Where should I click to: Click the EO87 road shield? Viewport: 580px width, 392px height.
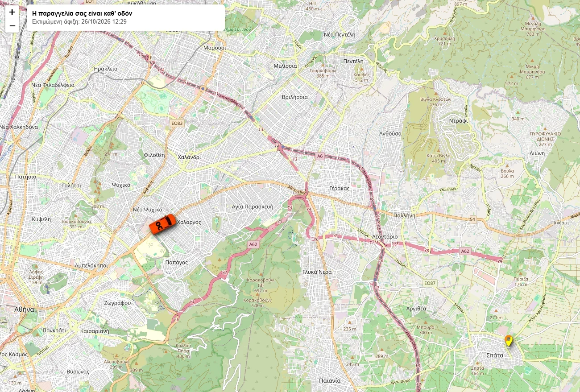pyautogui.click(x=430, y=283)
